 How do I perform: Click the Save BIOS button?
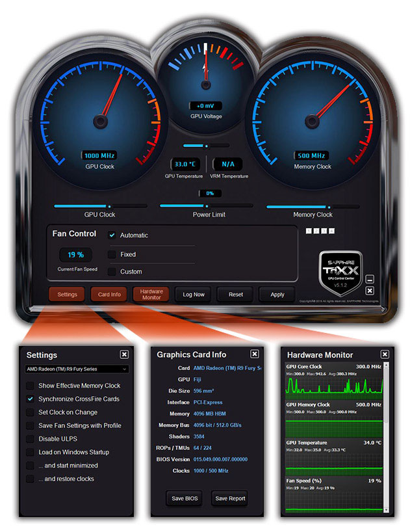[x=184, y=498]
